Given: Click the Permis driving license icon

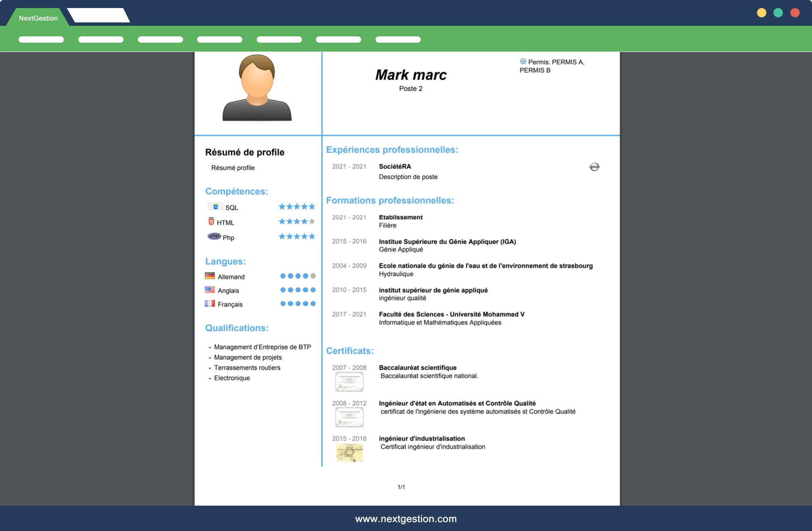Looking at the screenshot, I should coord(523,62).
